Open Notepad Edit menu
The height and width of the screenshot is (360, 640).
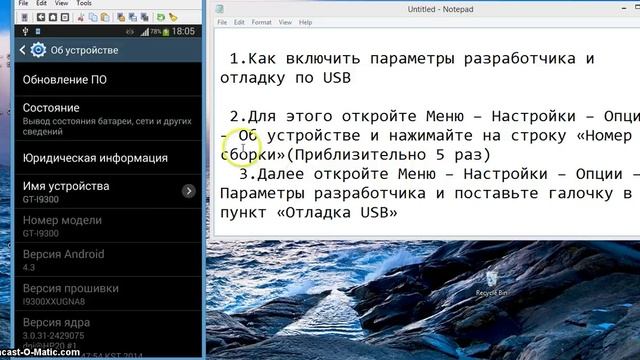pyautogui.click(x=239, y=22)
